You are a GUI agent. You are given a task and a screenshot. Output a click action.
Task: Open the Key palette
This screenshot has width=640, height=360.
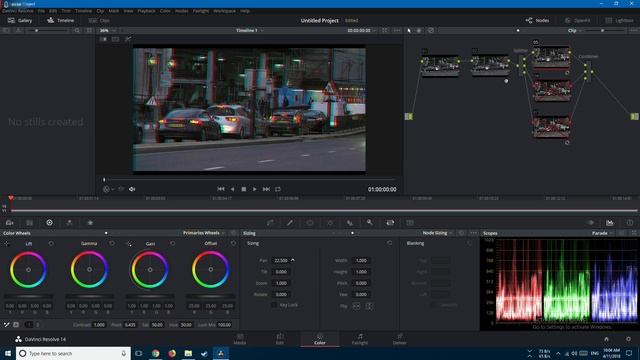coord(370,222)
